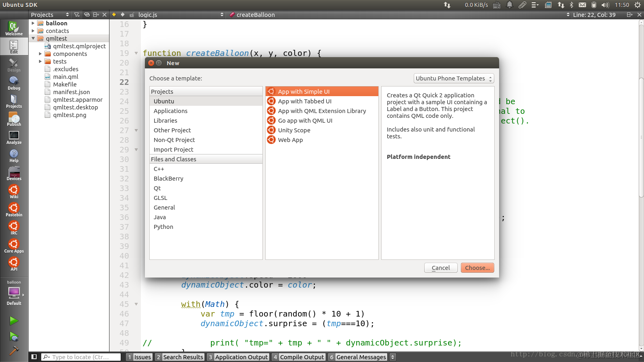
Task: Select the Libraries category
Action: click(x=206, y=121)
